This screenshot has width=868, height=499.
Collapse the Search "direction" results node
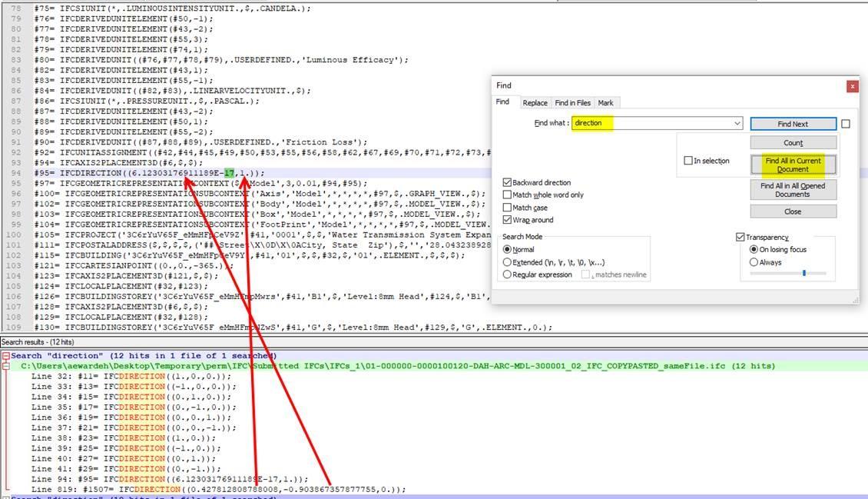(x=5, y=356)
